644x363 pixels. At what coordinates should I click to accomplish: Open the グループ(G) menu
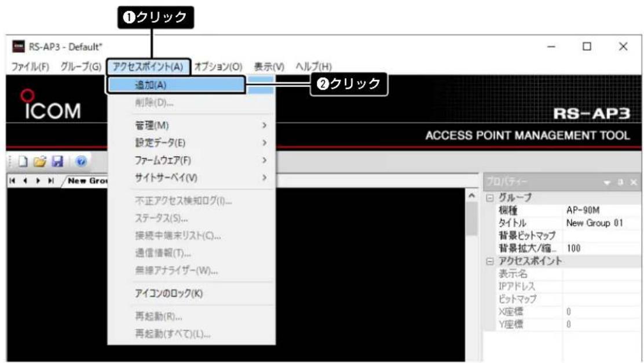[81, 67]
